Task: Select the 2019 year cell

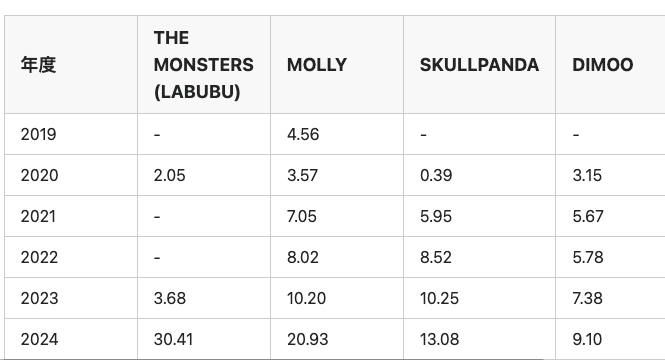Action: pos(38,134)
